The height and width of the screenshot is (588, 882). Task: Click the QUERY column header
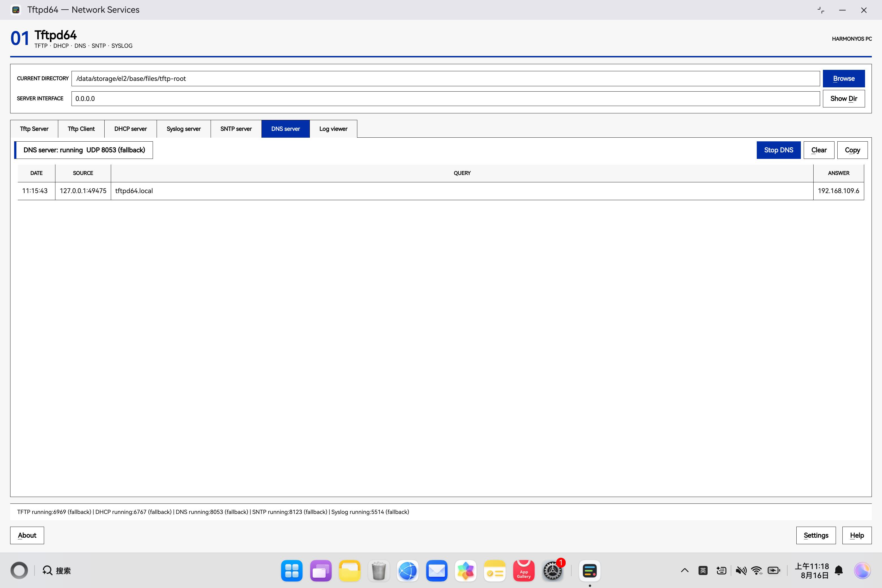tap(462, 173)
